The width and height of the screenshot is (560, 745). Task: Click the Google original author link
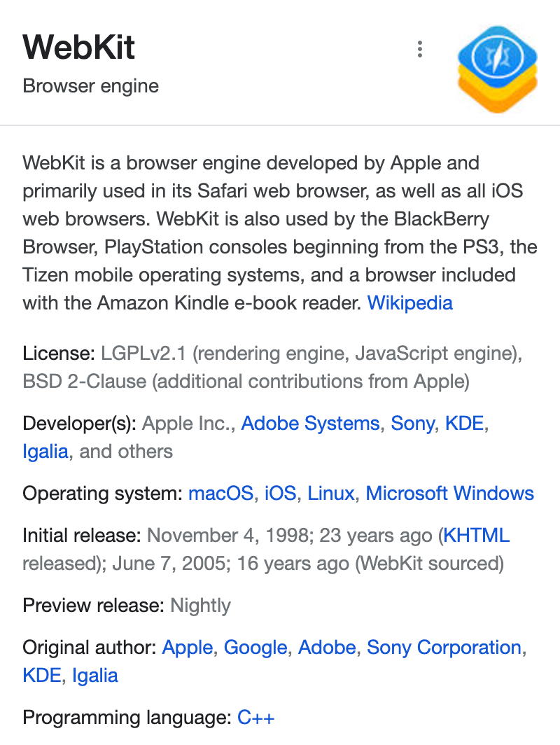[255, 648]
